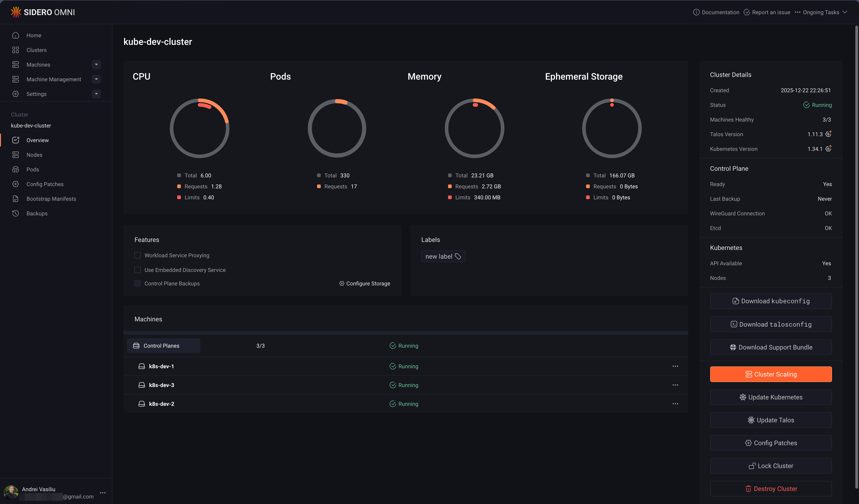Click the Cluster Scaling button
This screenshot has width=859, height=504.
771,374
